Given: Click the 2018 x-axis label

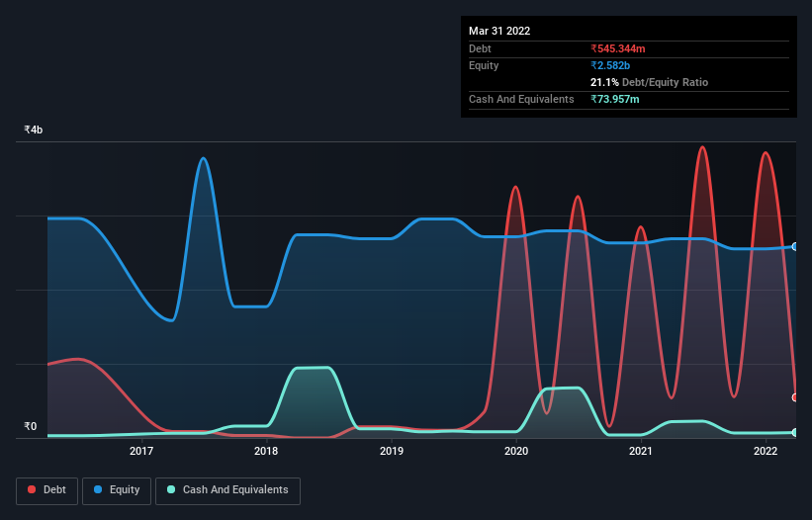Looking at the screenshot, I should point(266,451).
